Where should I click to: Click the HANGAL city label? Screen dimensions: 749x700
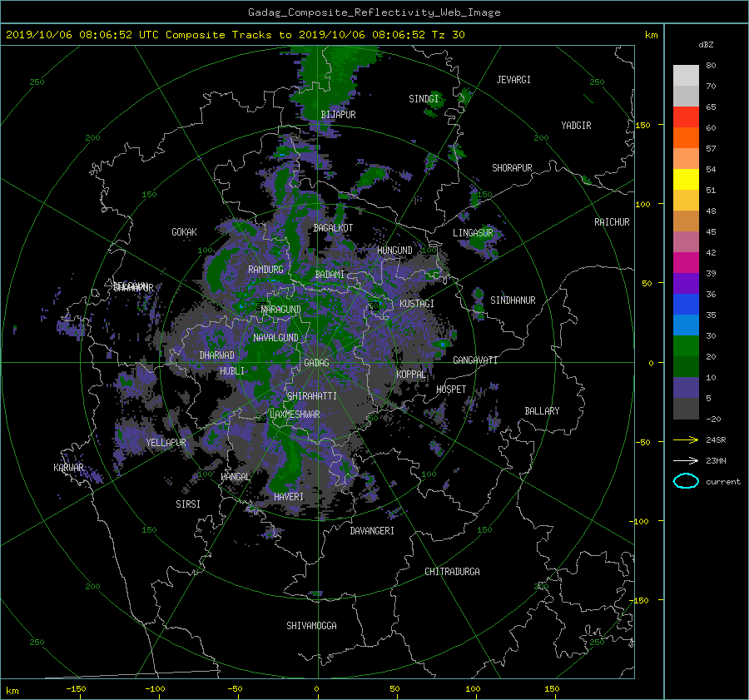(236, 477)
